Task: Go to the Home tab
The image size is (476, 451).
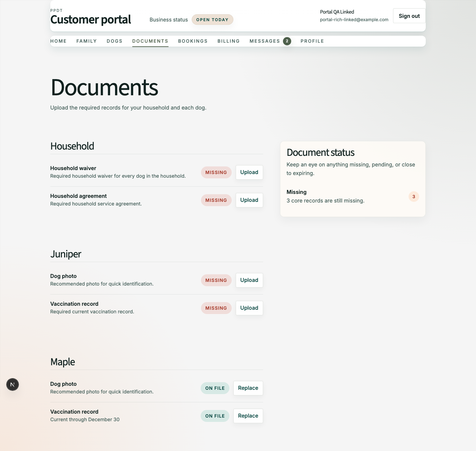Action: coord(59,41)
